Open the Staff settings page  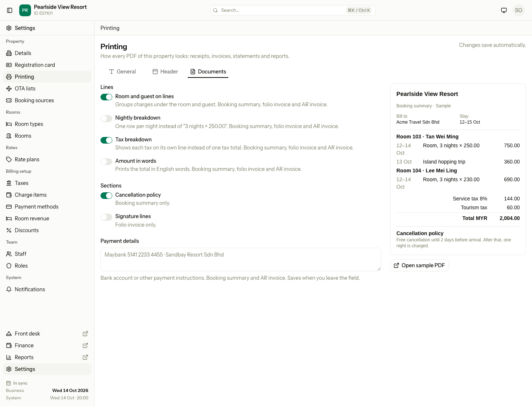coord(47,254)
